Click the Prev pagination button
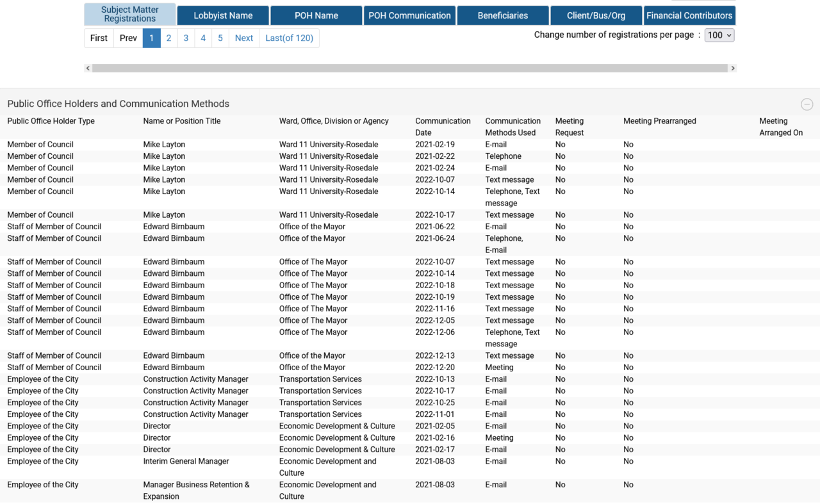This screenshot has width=820, height=504. 128,38
